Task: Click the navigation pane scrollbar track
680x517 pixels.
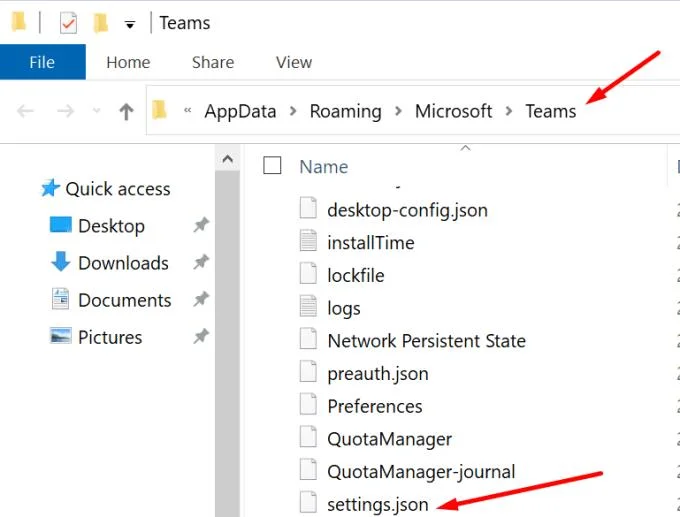Action: coord(227,343)
